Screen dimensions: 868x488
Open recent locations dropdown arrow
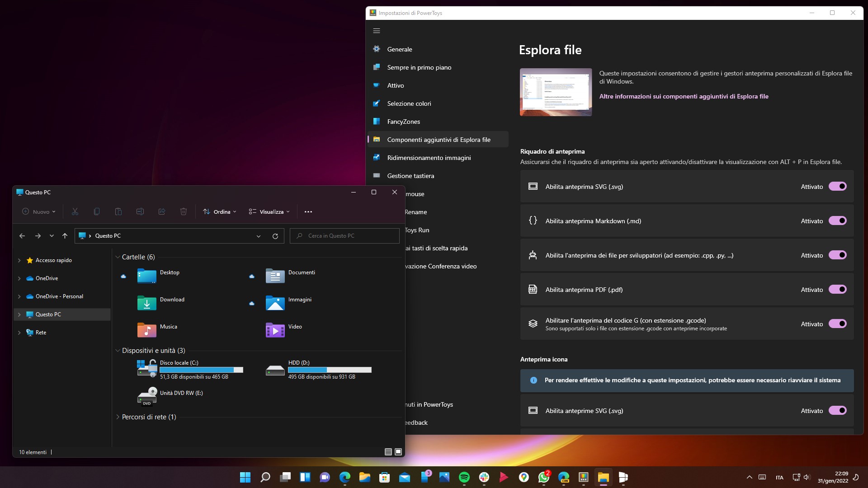click(x=52, y=236)
